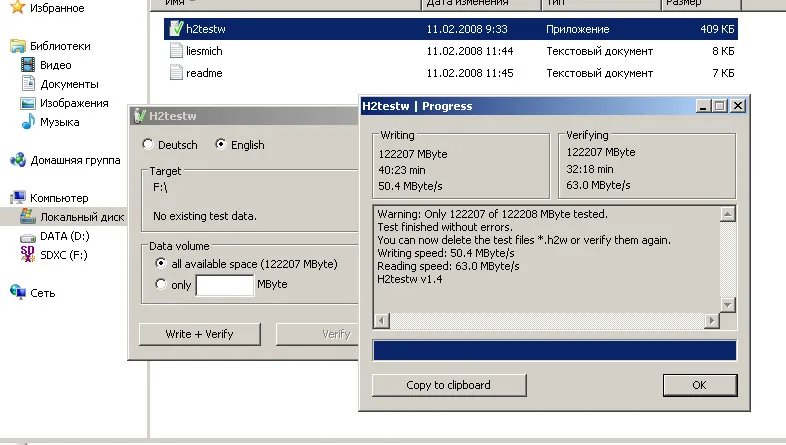Click 'Test finished without errors.' log line
This screenshot has width=786, height=445.
(x=445, y=227)
